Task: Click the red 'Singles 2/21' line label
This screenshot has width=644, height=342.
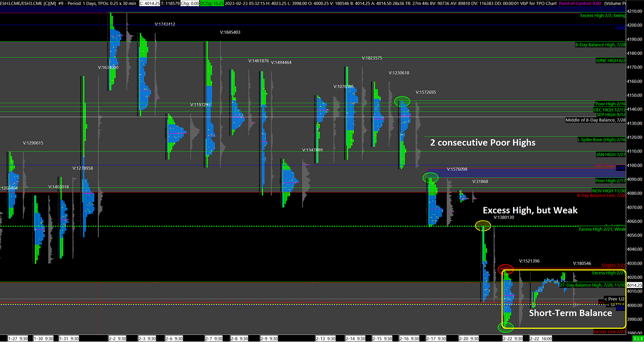Action: [613, 265]
